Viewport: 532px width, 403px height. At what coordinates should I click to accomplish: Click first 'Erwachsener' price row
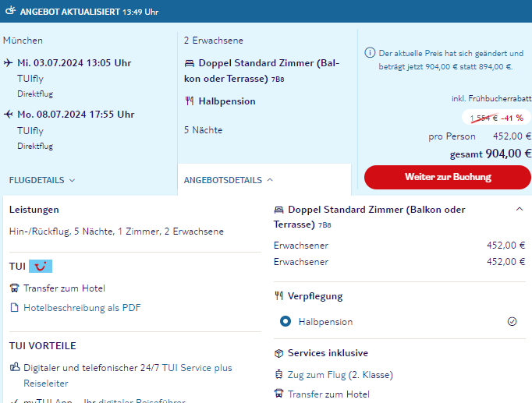[x=399, y=246]
